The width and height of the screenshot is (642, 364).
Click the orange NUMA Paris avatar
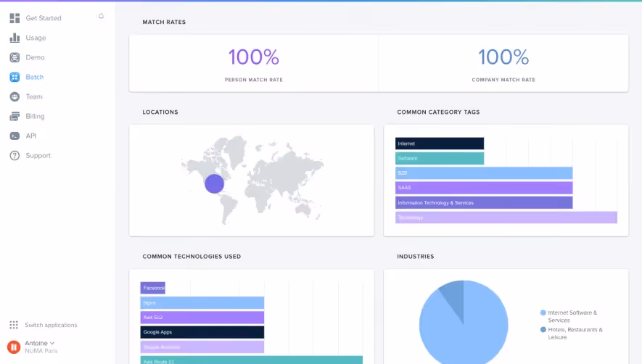pos(14,347)
